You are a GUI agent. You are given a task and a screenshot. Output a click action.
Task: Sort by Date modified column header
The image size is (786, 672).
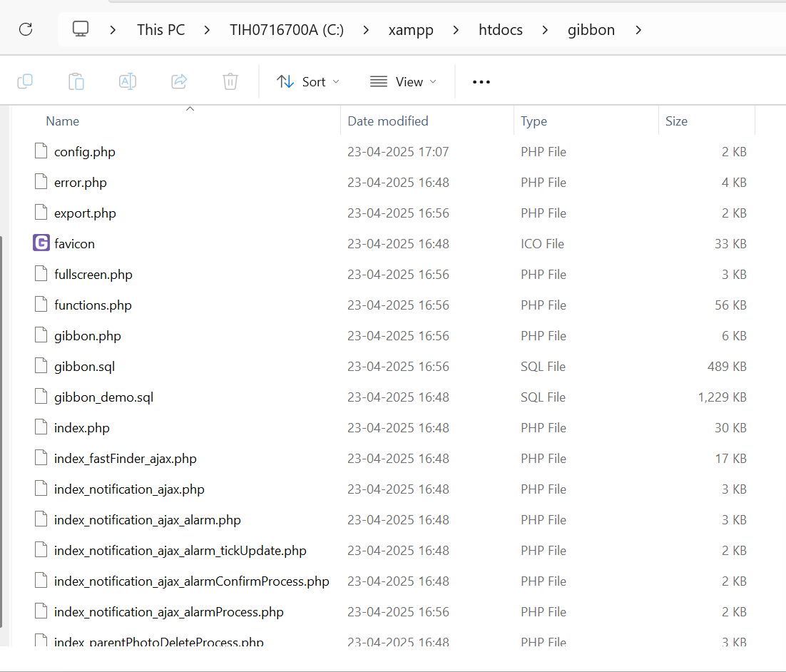pos(388,121)
